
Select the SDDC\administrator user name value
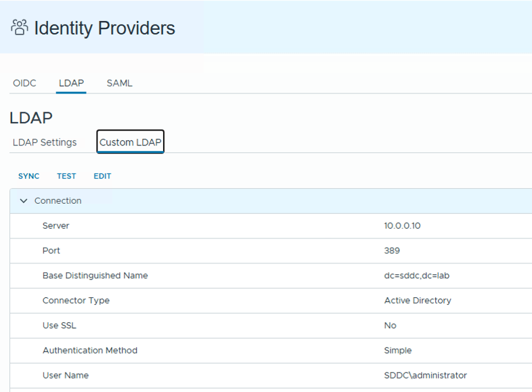425,375
